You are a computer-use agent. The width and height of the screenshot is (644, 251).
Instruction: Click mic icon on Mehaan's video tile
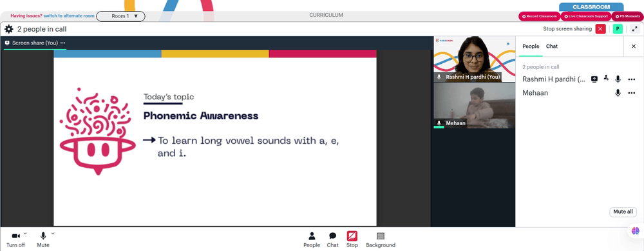point(439,123)
